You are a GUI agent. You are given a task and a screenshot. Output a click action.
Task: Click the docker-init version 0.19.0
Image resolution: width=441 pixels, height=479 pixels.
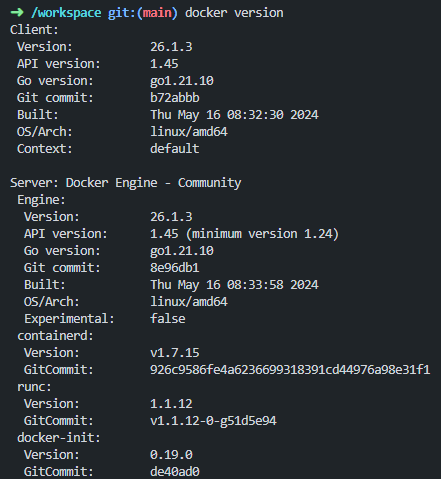coord(171,455)
